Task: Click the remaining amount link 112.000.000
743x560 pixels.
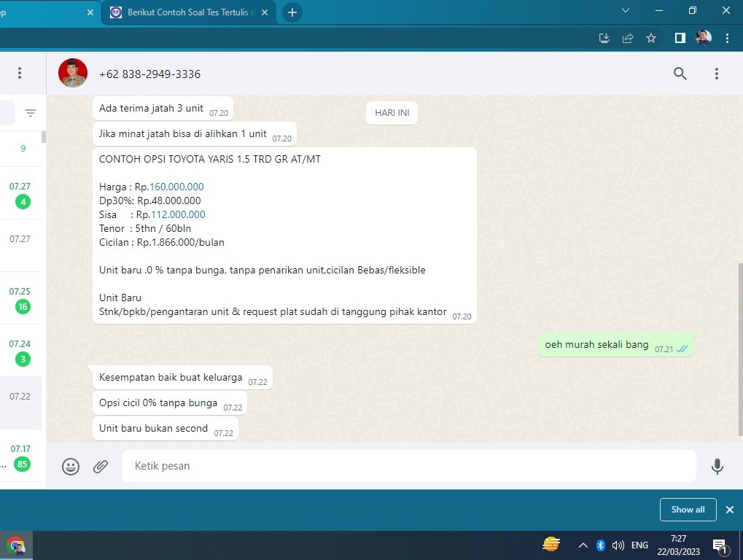Action: point(178,214)
